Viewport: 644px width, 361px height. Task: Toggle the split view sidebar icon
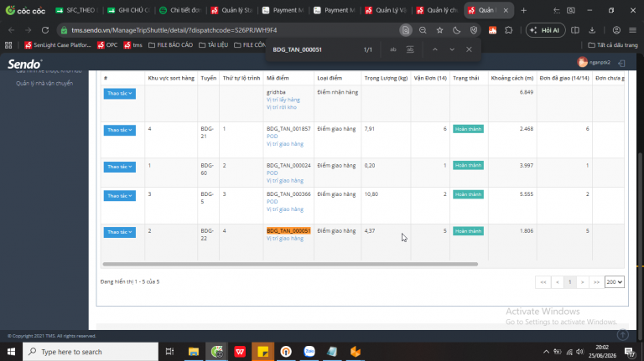click(575, 30)
